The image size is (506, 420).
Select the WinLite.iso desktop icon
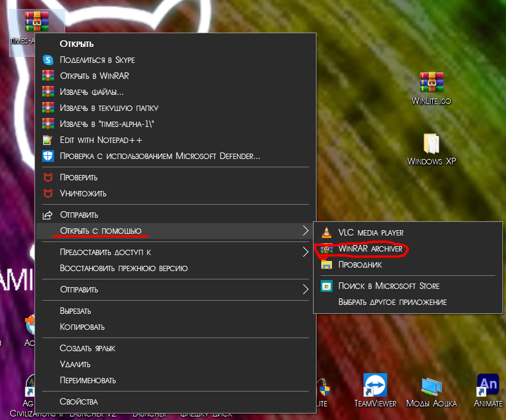[431, 88]
